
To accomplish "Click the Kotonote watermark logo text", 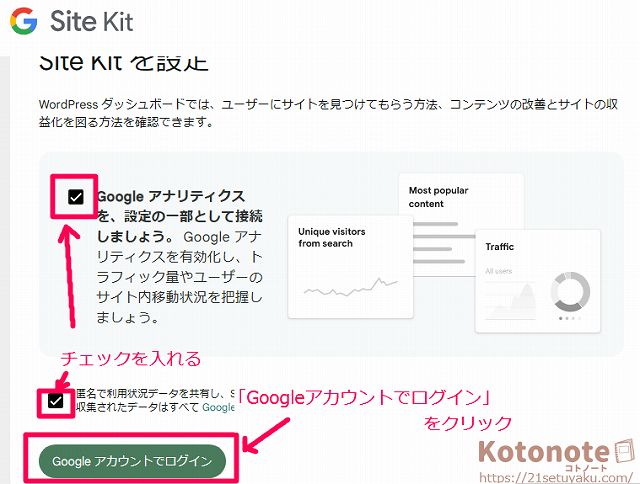I will click(x=544, y=451).
